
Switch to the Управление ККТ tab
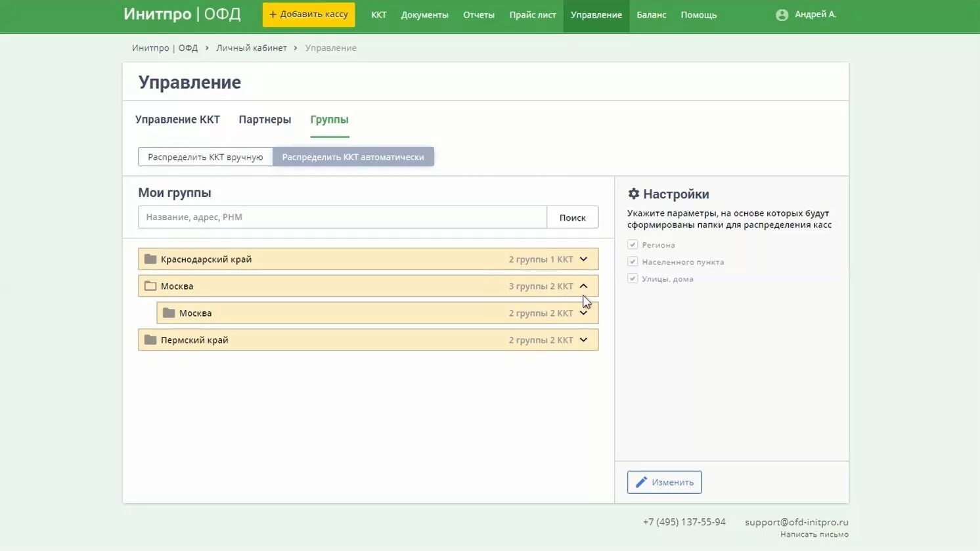pos(177,120)
